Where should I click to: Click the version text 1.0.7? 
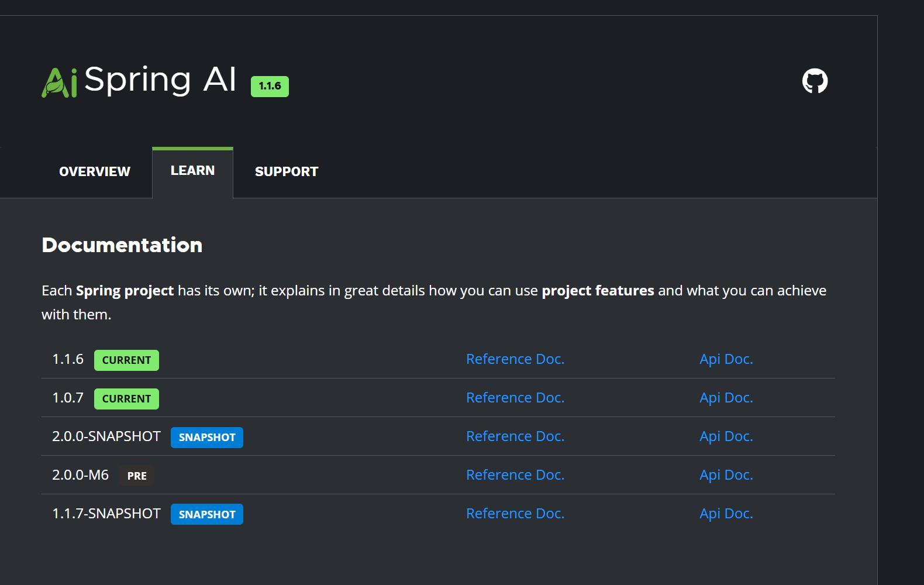pos(68,398)
